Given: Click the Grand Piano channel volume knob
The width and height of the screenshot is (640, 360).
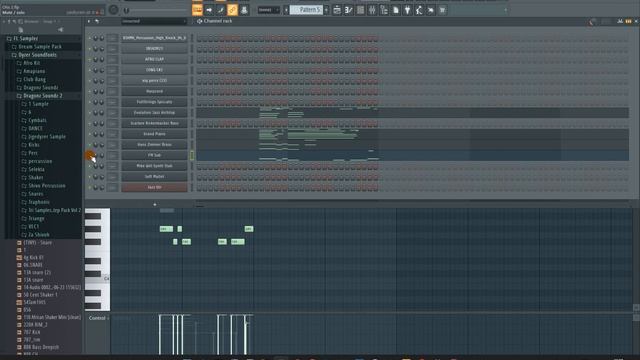Looking at the screenshot, I should coord(102,134).
